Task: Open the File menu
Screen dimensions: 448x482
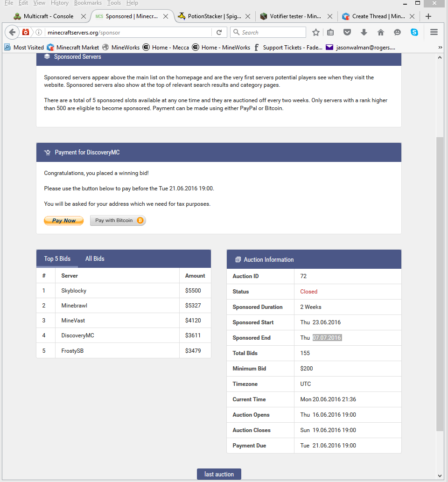Action: coord(8,3)
